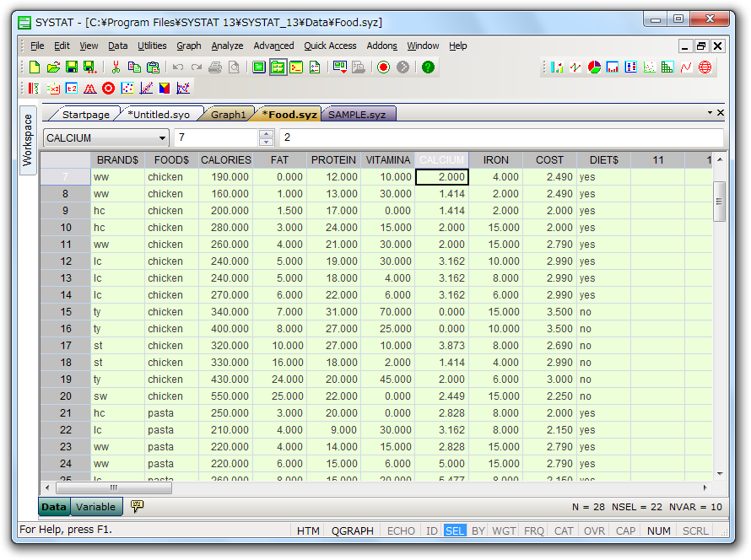Select the DIET$ column header

click(x=604, y=160)
